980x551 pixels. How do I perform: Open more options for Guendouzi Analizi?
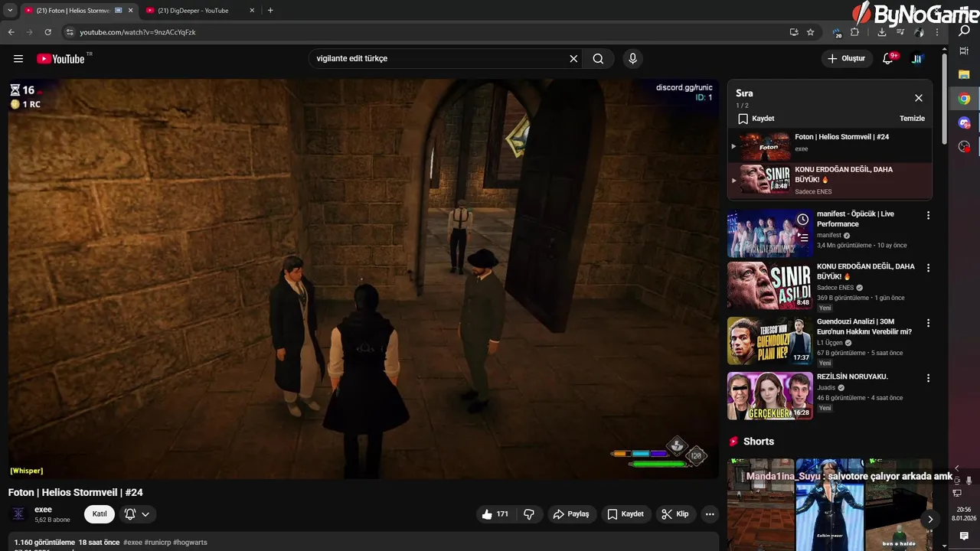click(x=928, y=323)
